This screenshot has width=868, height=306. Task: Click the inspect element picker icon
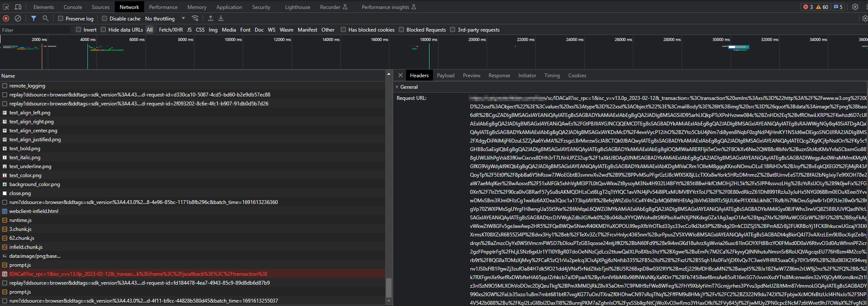pyautogui.click(x=6, y=7)
